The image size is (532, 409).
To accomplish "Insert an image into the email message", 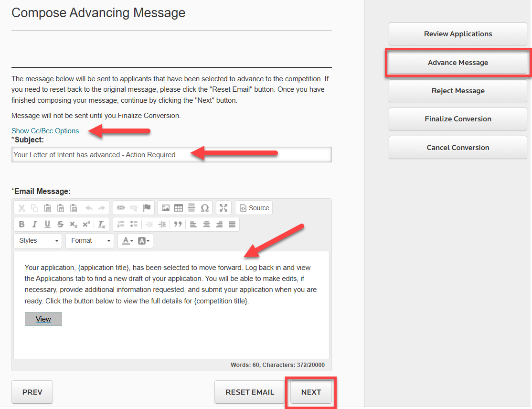I will [166, 207].
